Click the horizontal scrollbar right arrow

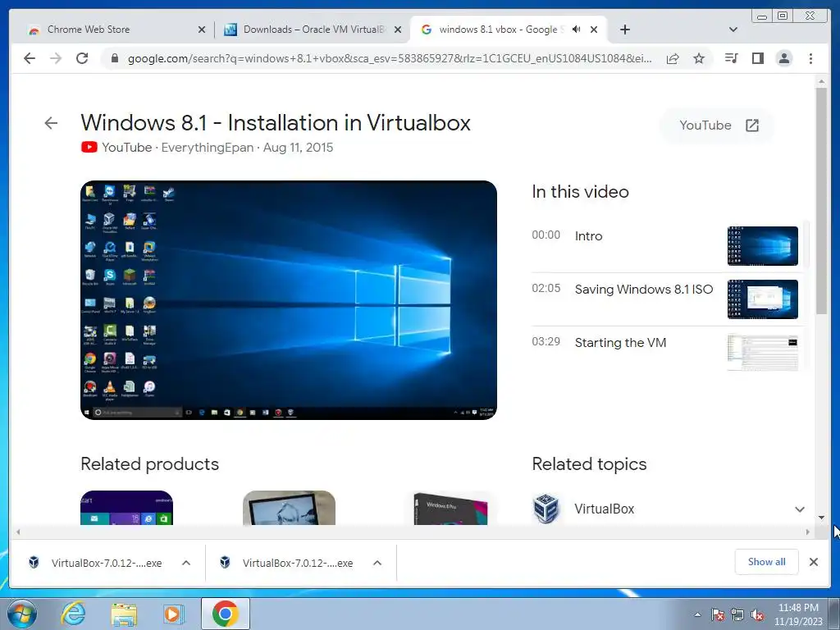tap(808, 532)
